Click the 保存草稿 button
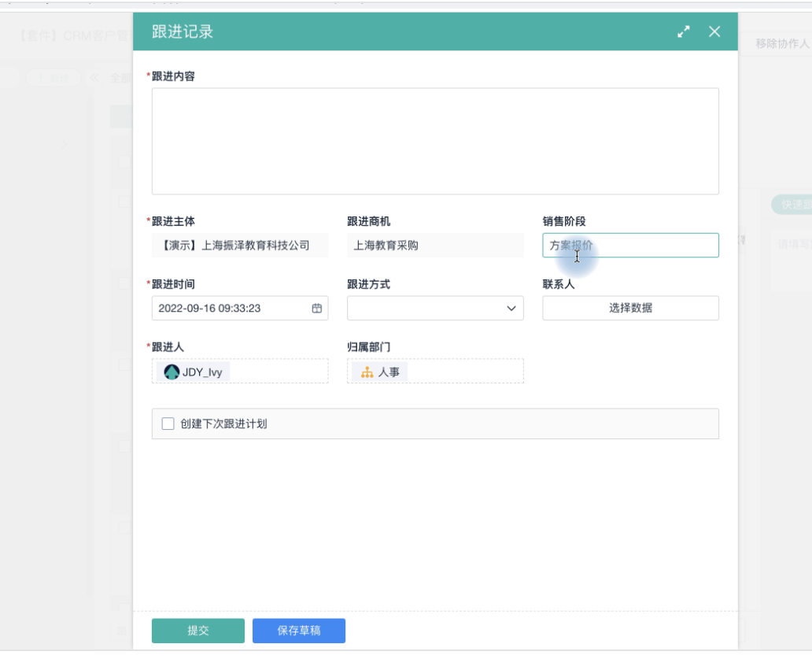The width and height of the screenshot is (812, 666). click(x=298, y=631)
